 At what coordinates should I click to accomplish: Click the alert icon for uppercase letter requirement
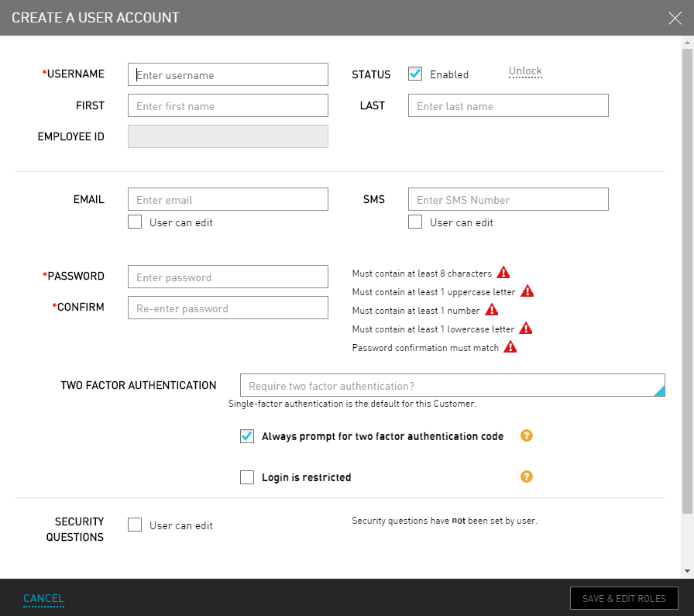527,291
